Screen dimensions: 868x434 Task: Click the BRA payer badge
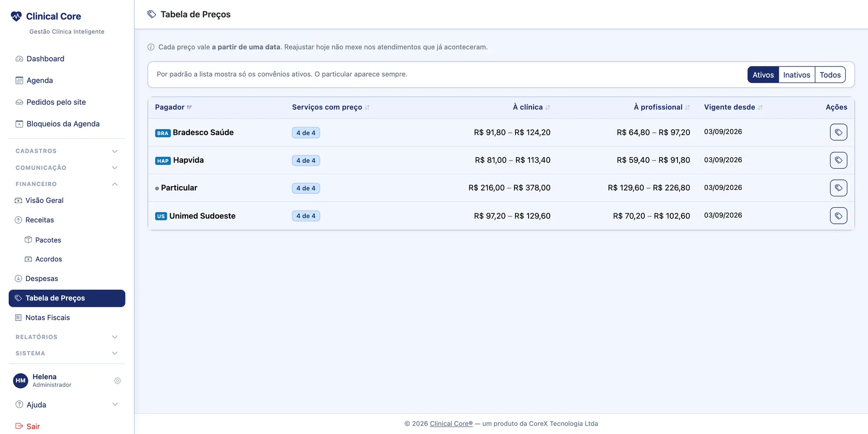(x=163, y=133)
